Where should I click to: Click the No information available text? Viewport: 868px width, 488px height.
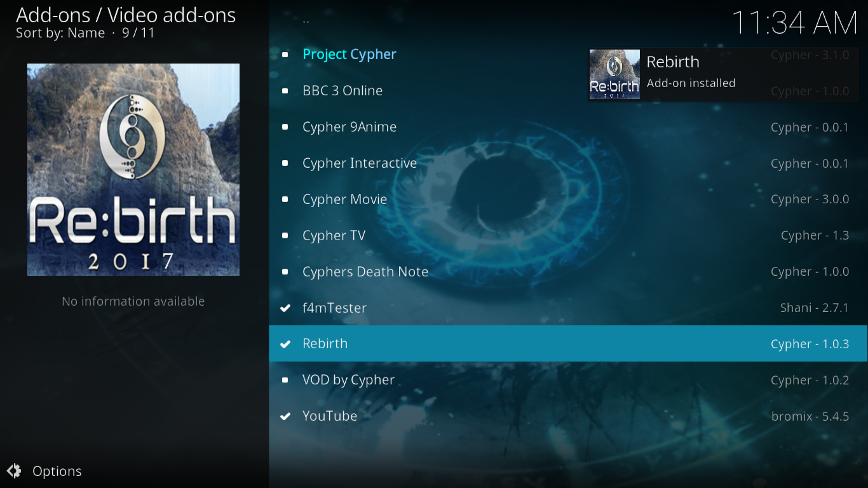(133, 301)
